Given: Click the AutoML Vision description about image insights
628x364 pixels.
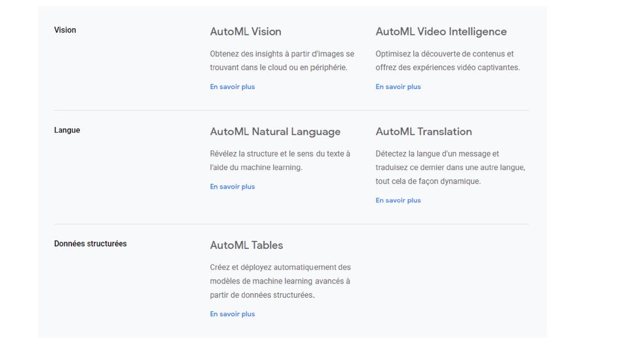Looking at the screenshot, I should pyautogui.click(x=282, y=60).
